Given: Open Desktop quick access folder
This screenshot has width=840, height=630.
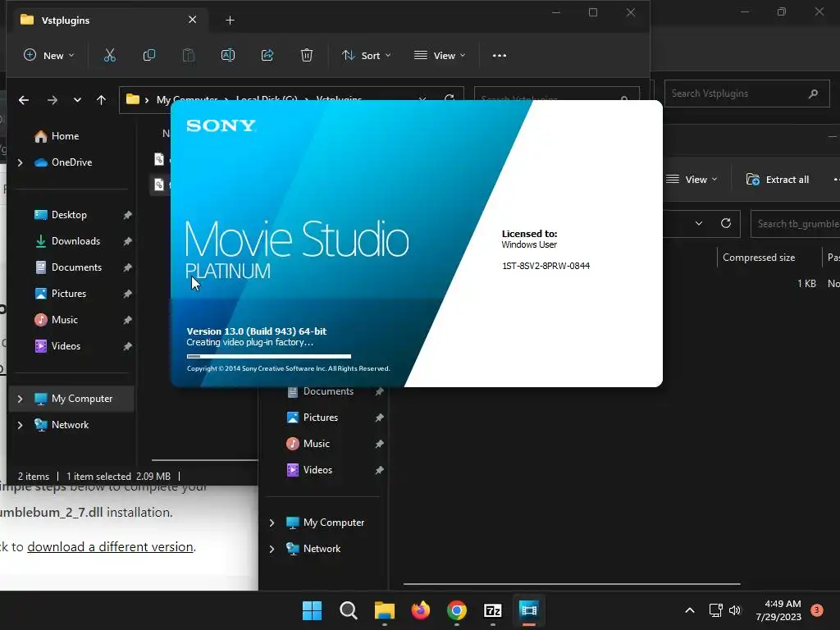Looking at the screenshot, I should [x=61, y=215].
